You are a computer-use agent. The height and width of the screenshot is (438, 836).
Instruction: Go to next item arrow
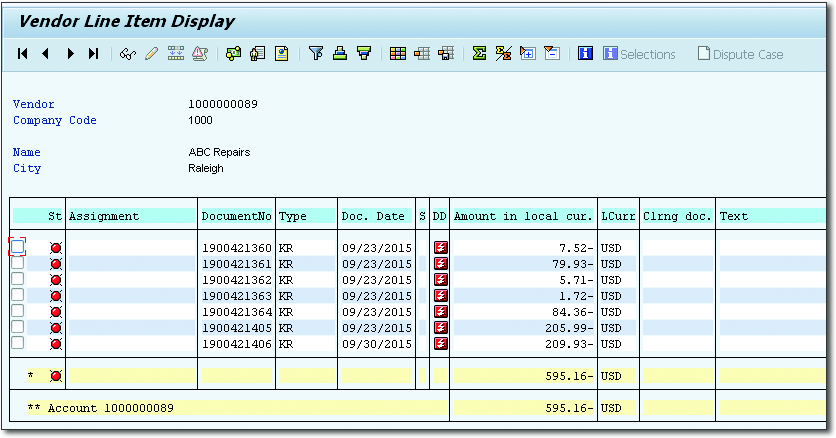click(x=70, y=54)
